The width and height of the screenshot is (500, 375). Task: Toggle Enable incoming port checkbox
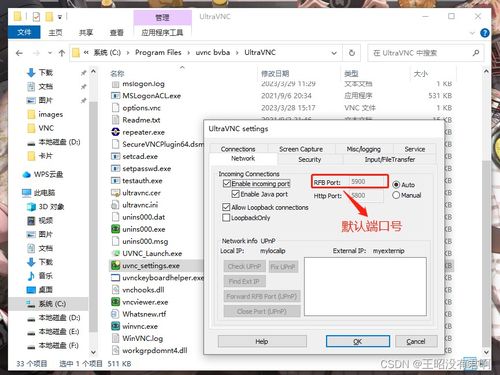tap(227, 183)
